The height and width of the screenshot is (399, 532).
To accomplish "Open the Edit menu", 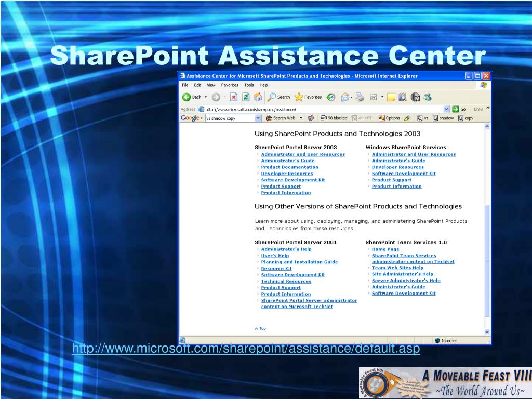I will [x=197, y=85].
